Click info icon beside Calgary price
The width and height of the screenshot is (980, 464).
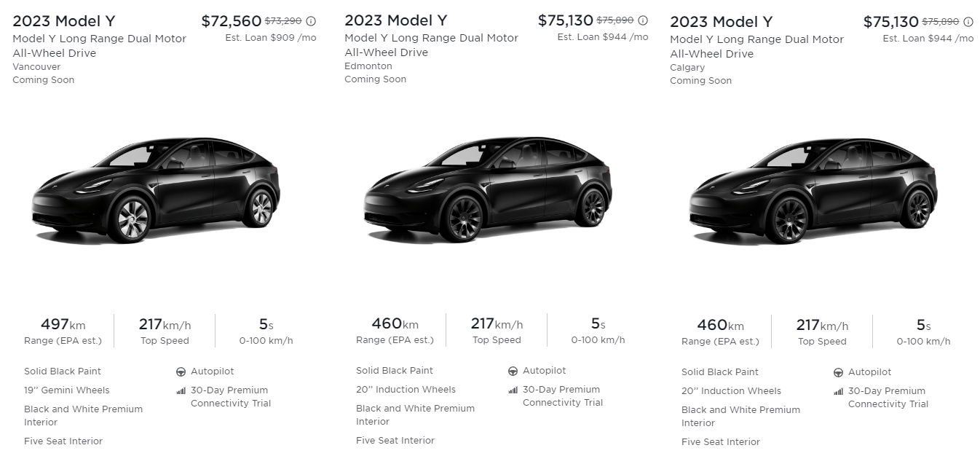(x=968, y=22)
